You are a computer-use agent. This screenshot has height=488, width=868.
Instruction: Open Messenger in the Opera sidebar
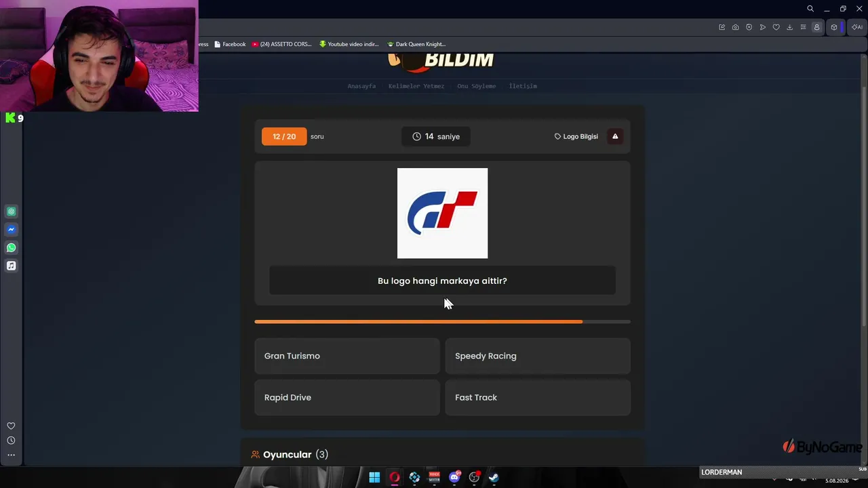11,230
